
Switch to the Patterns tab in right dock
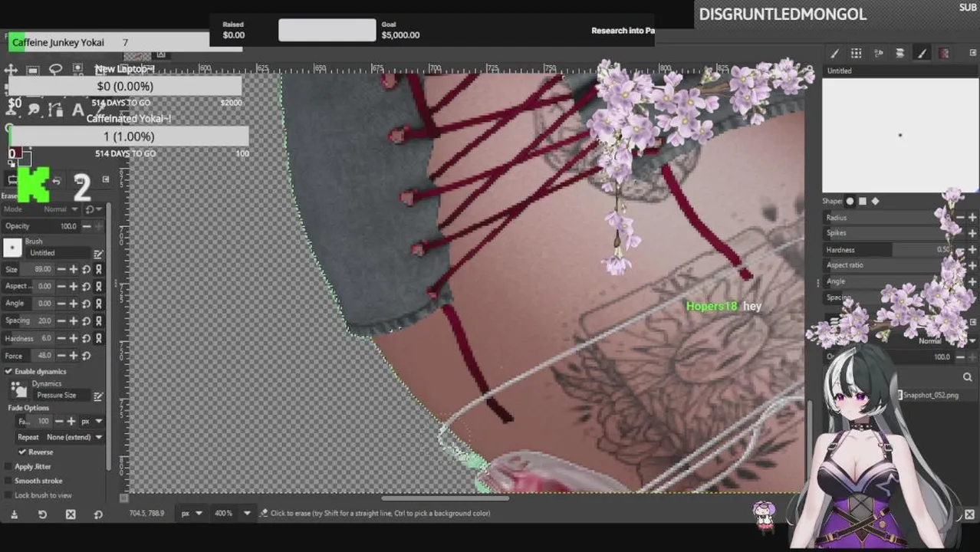pyautogui.click(x=856, y=53)
